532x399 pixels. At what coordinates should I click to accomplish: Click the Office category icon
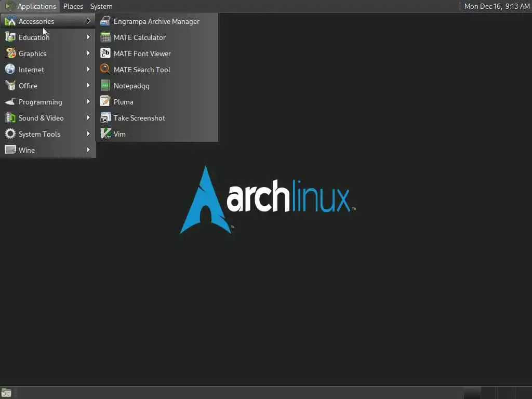[10, 86]
